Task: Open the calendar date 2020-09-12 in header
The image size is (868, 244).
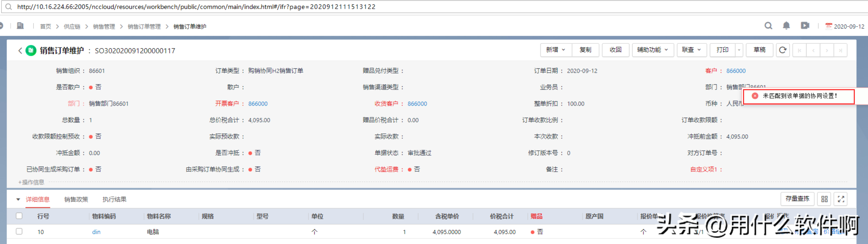Action: 845,26
